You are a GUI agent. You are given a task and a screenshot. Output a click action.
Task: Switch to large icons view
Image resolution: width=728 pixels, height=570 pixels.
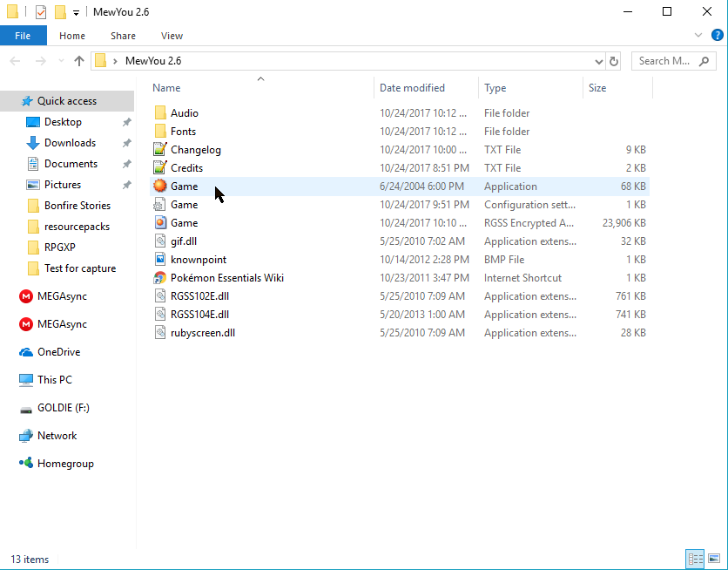[714, 559]
